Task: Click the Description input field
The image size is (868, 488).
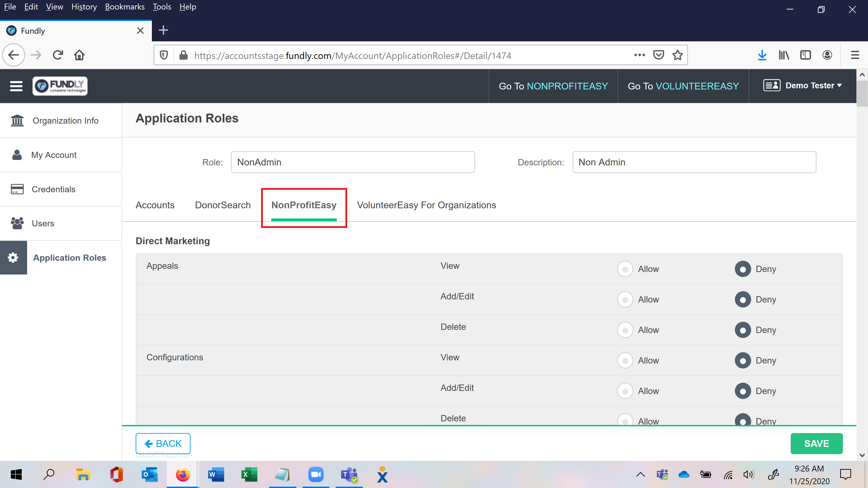Action: tap(694, 162)
